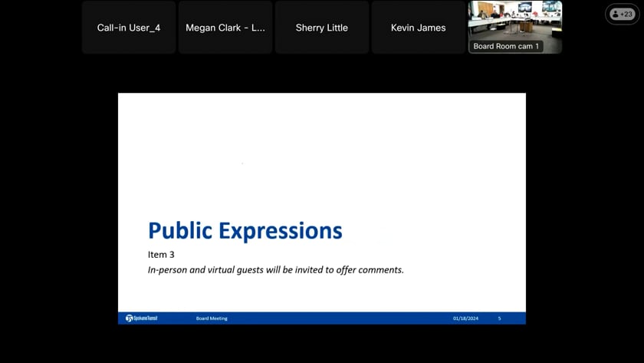Select the Call-in User_4 participant tile
644x363 pixels.
(x=129, y=27)
